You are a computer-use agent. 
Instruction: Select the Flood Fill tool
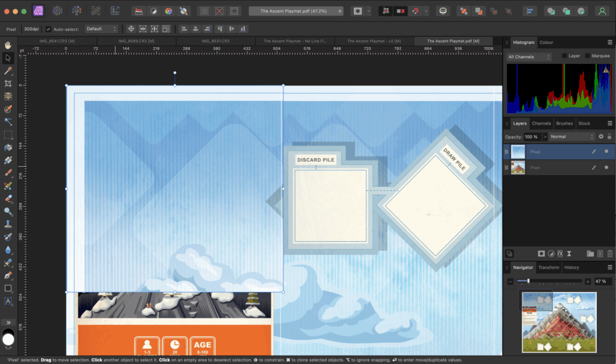point(8,147)
